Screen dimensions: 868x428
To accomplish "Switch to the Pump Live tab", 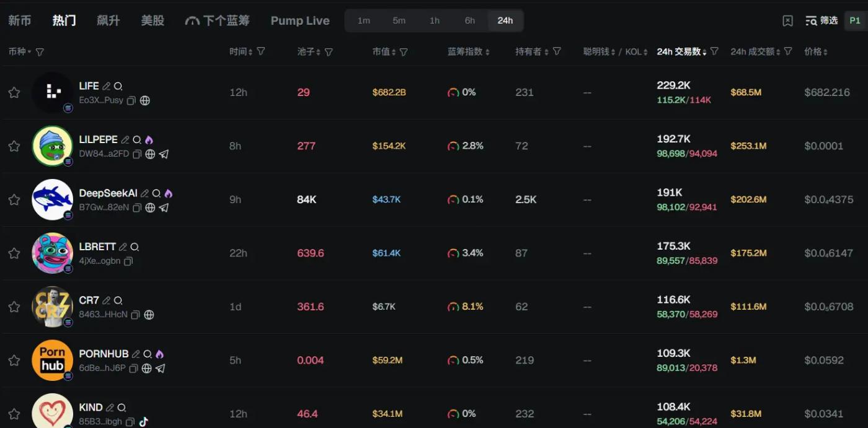I will pos(300,20).
